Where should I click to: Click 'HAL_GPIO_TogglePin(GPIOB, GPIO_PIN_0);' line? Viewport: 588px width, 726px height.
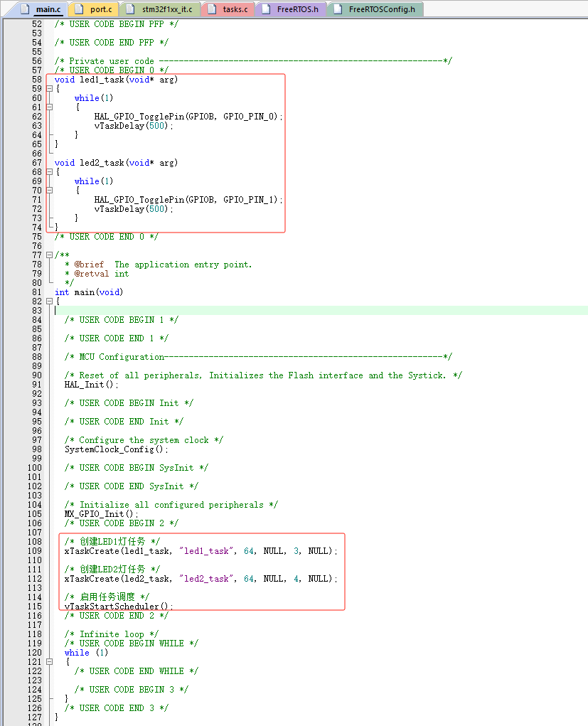coord(188,116)
